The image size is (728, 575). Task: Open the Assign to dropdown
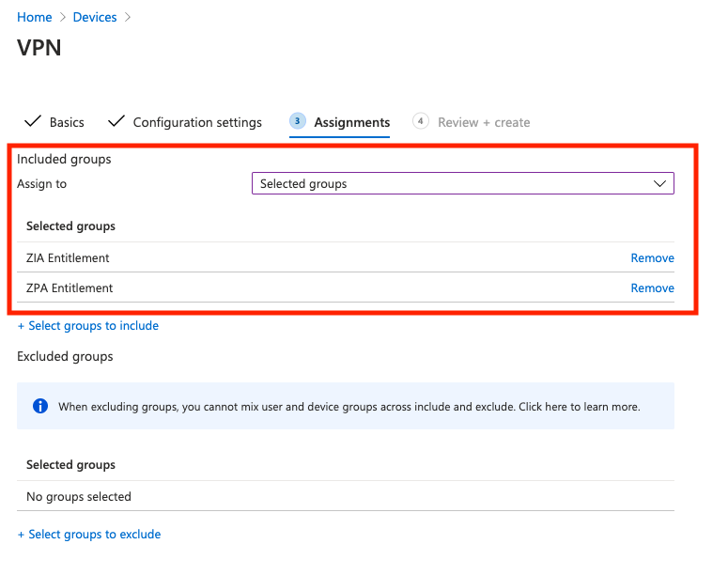click(462, 184)
